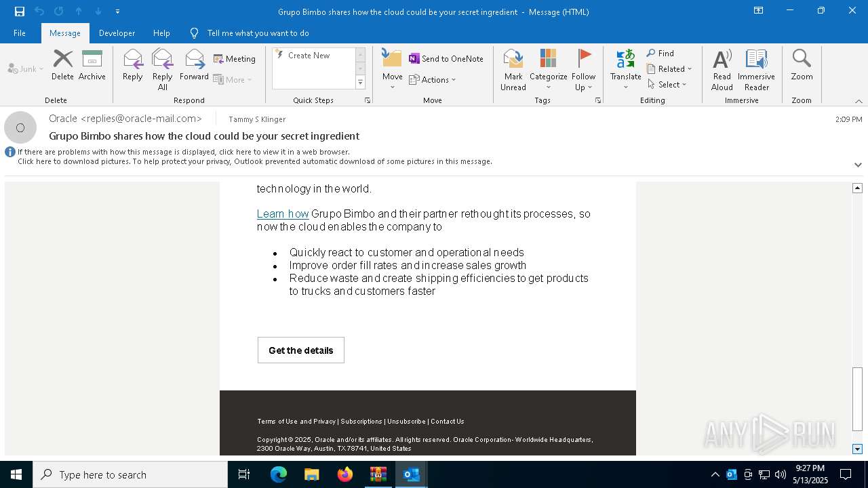Click the lightbulb Tell me icon

click(x=195, y=33)
